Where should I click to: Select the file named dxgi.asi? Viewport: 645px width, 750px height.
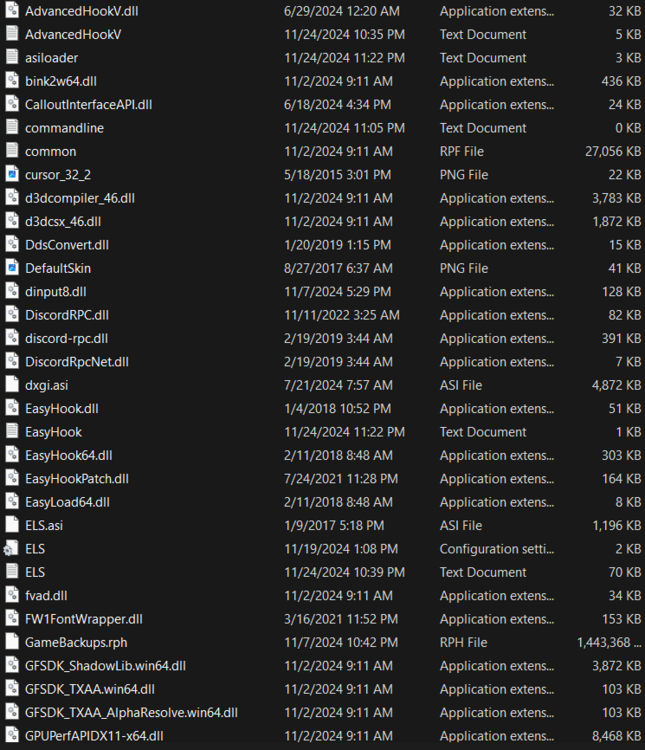click(46, 386)
